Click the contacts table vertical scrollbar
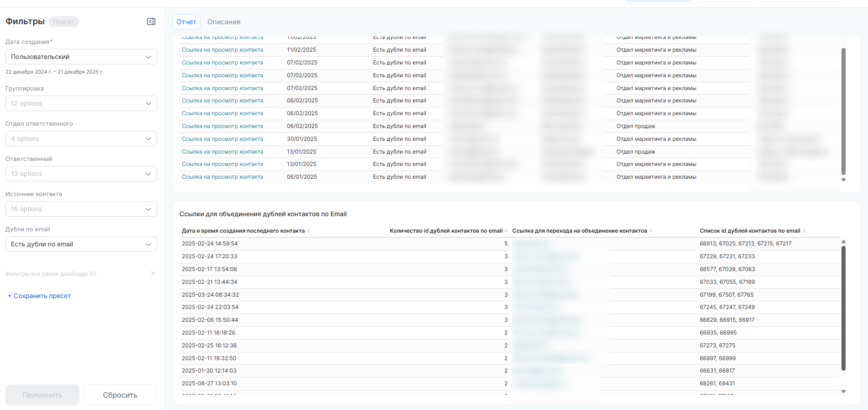Screen dimensions: 868x410 843,111
